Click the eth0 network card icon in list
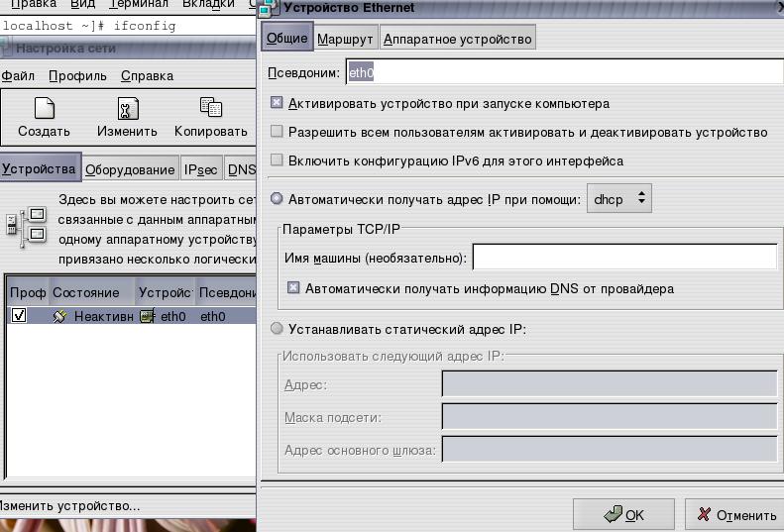The image size is (784, 532). point(148,317)
